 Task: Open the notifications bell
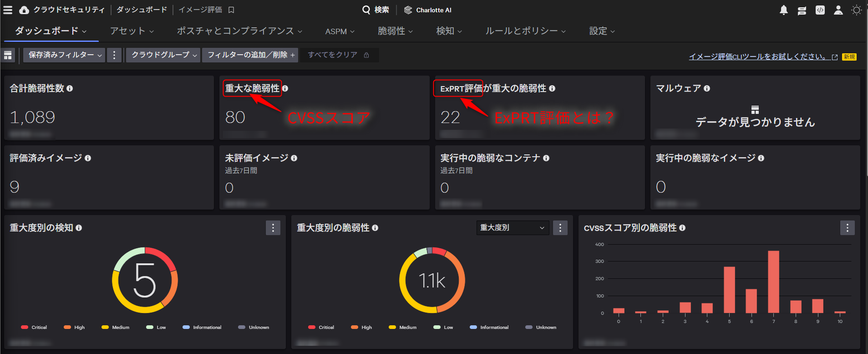784,10
